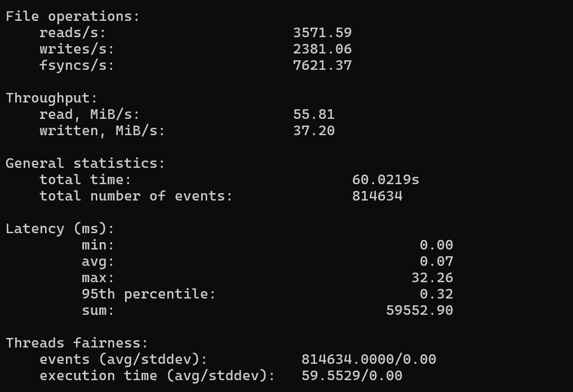Select the 'writes/s:' label
This screenshot has height=392, width=573.
click(77, 49)
